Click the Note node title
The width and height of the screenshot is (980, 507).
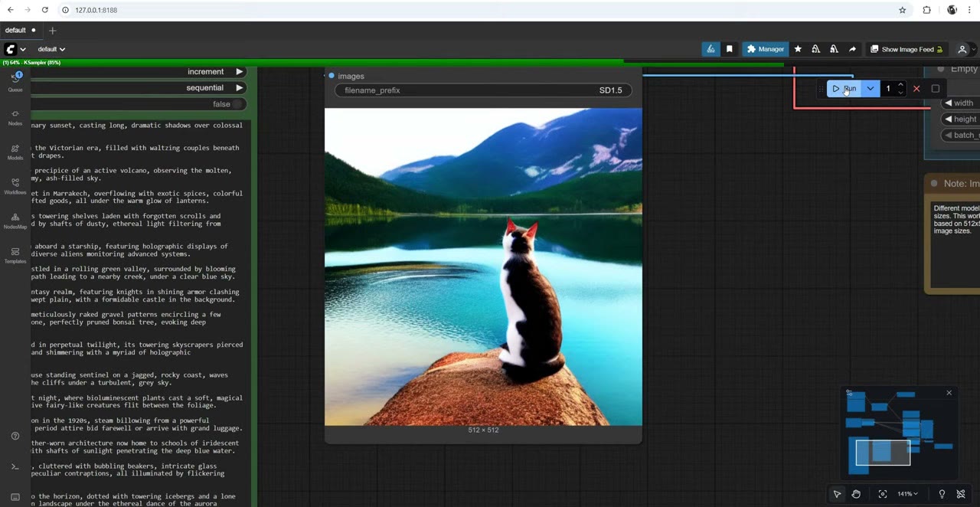[x=961, y=184]
